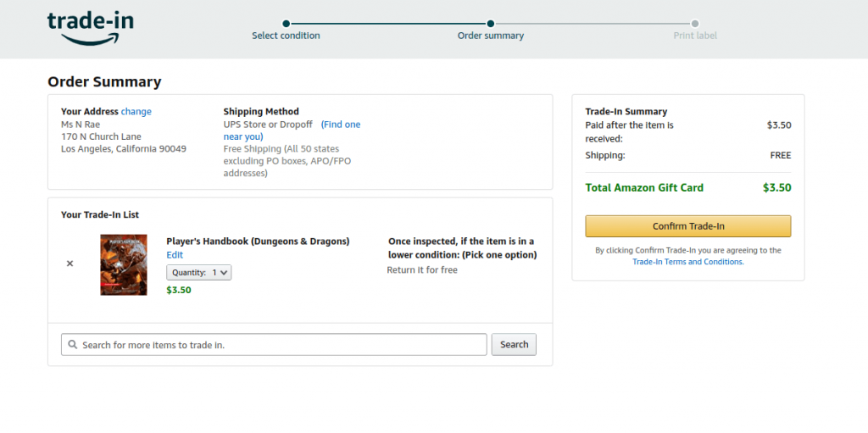This screenshot has height=433, width=868.
Task: Click the Player's Handbook item title
Action: click(258, 241)
